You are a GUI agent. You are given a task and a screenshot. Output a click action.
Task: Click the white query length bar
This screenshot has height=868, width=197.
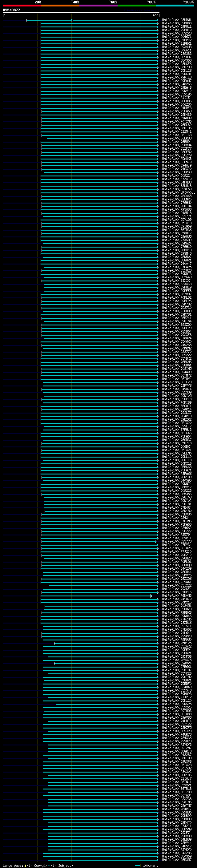click(x=81, y=13)
